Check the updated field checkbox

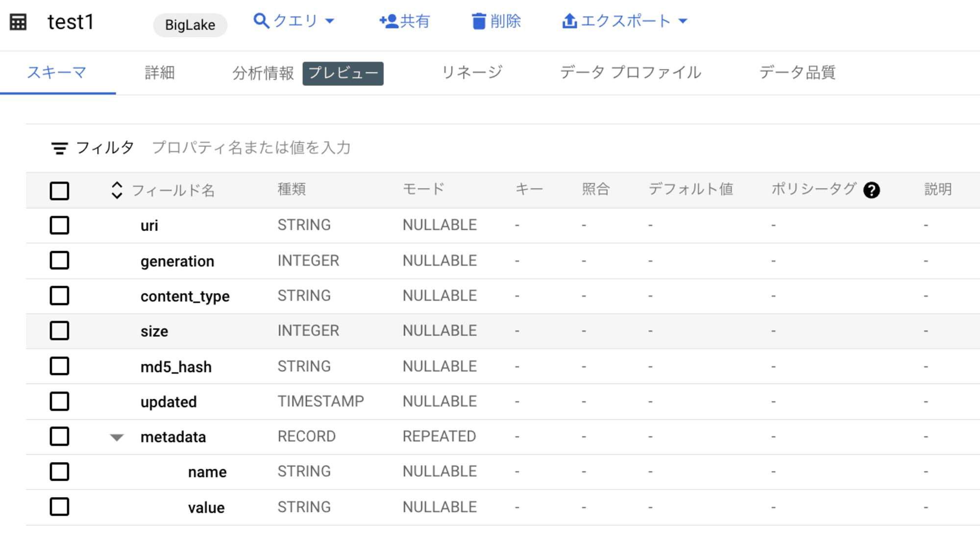59,401
